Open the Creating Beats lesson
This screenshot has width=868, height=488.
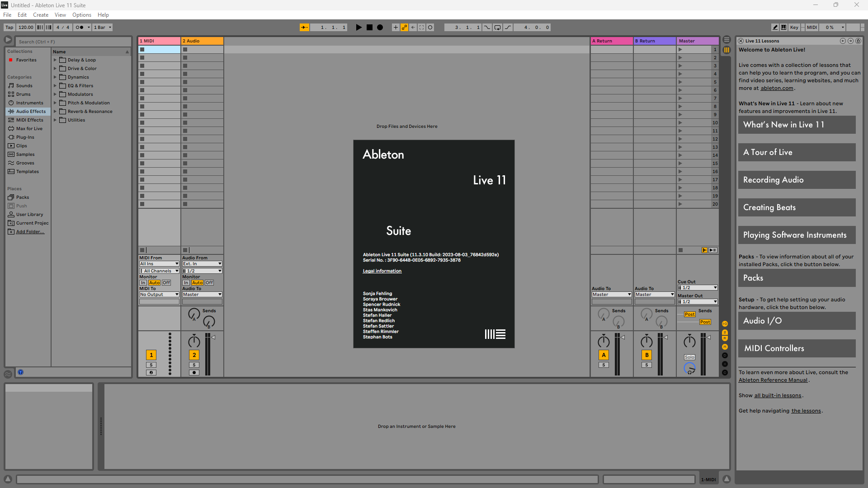pyautogui.click(x=797, y=207)
